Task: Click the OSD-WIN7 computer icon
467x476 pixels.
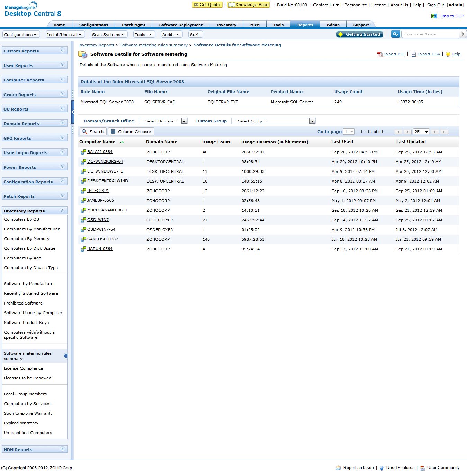Action: (83, 220)
